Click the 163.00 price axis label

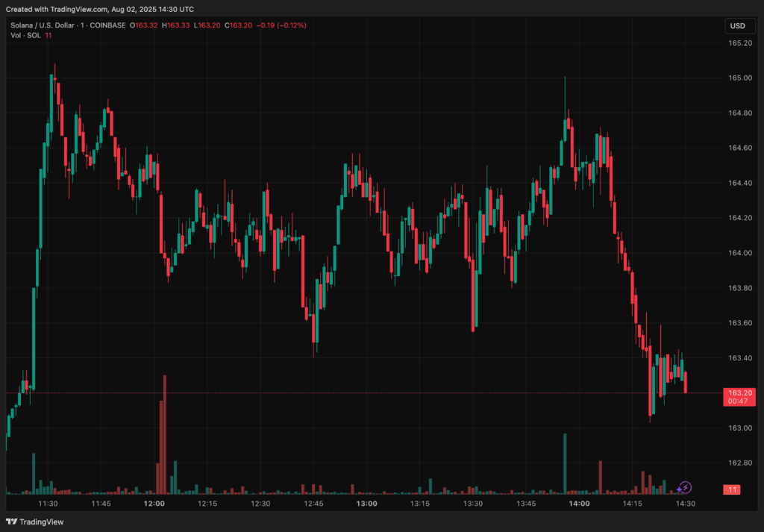[x=739, y=428]
